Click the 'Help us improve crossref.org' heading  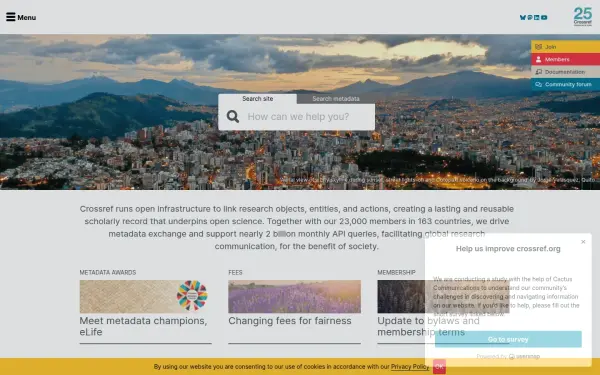click(508, 249)
